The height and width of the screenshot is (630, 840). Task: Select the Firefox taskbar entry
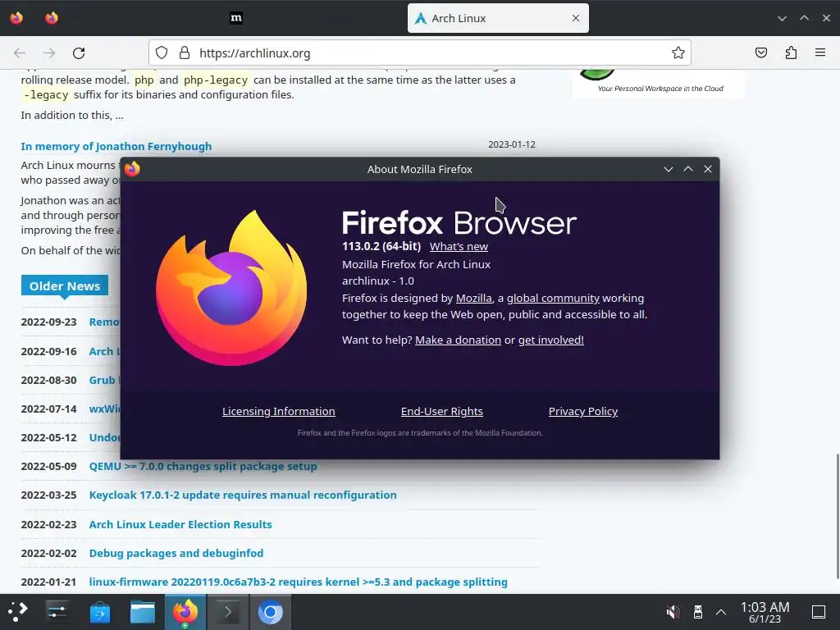pyautogui.click(x=185, y=612)
